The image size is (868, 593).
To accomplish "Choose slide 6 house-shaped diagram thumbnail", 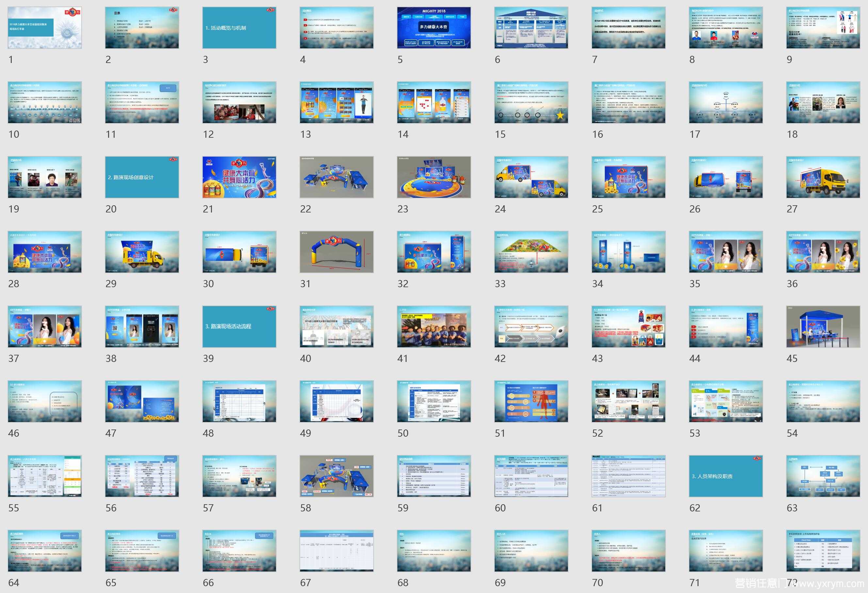I will click(x=531, y=28).
